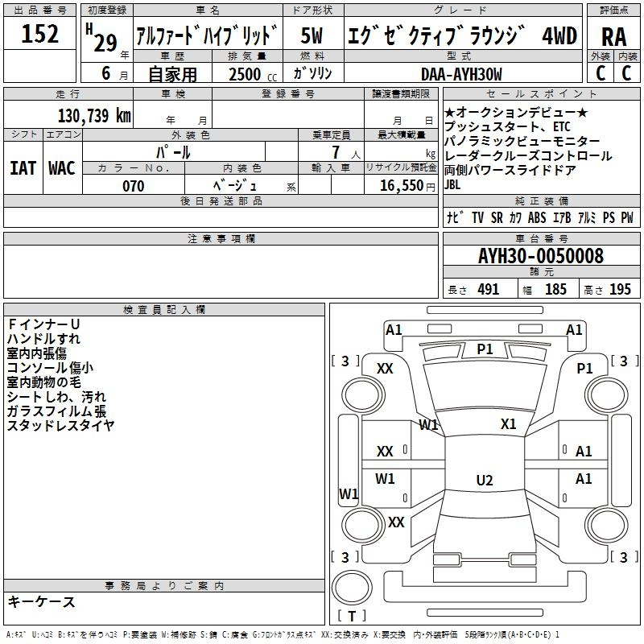
Task: Click recycle deposit 16,550円
Action: [x=407, y=186]
